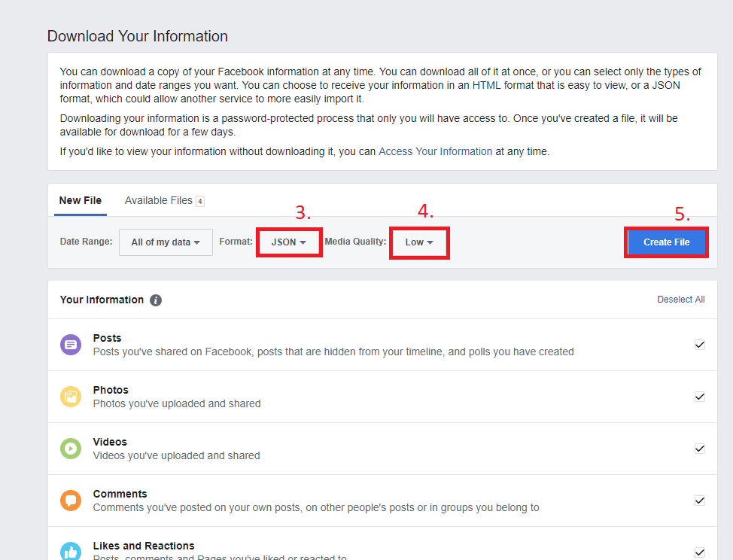Click the Photos heading text

point(111,390)
